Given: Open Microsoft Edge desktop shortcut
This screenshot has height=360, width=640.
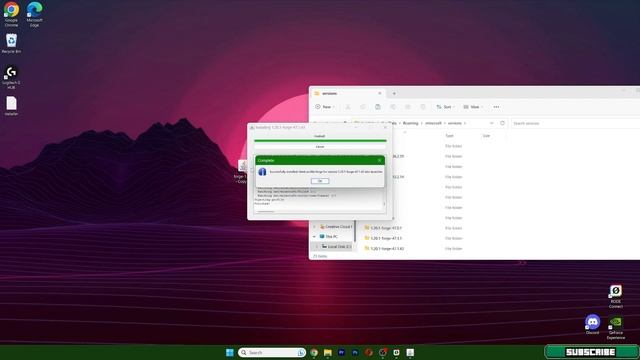Looking at the screenshot, I should [35, 14].
